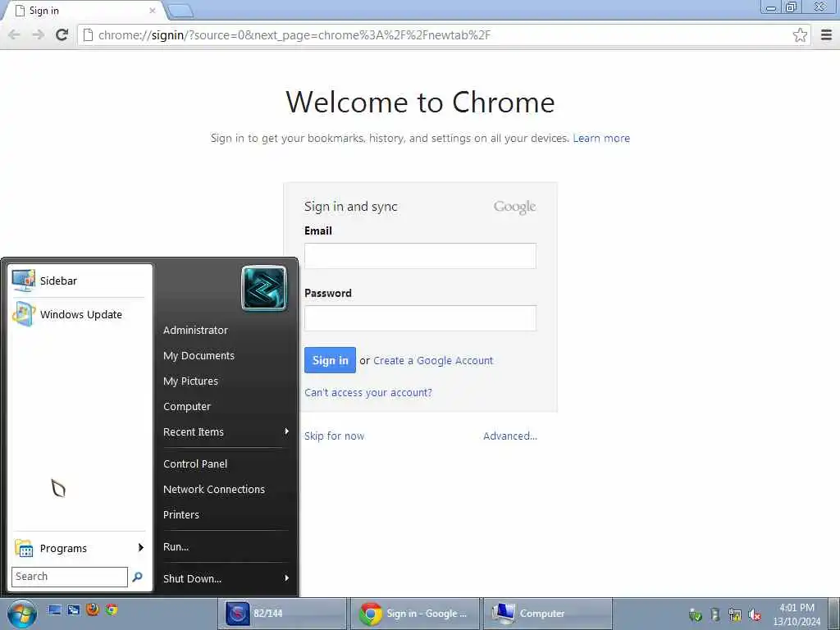Click the Start menu Search box
Viewport: 840px width, 630px height.
click(69, 577)
